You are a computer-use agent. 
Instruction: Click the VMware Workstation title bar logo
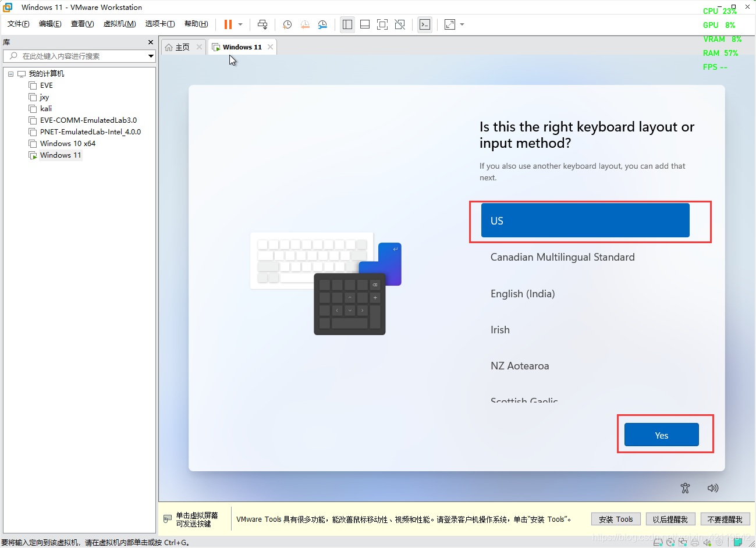(x=8, y=7)
